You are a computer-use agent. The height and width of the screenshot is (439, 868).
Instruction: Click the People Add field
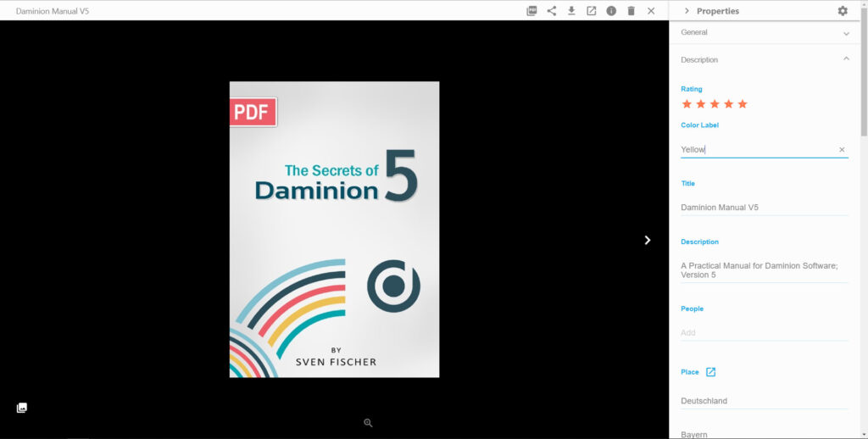763,332
